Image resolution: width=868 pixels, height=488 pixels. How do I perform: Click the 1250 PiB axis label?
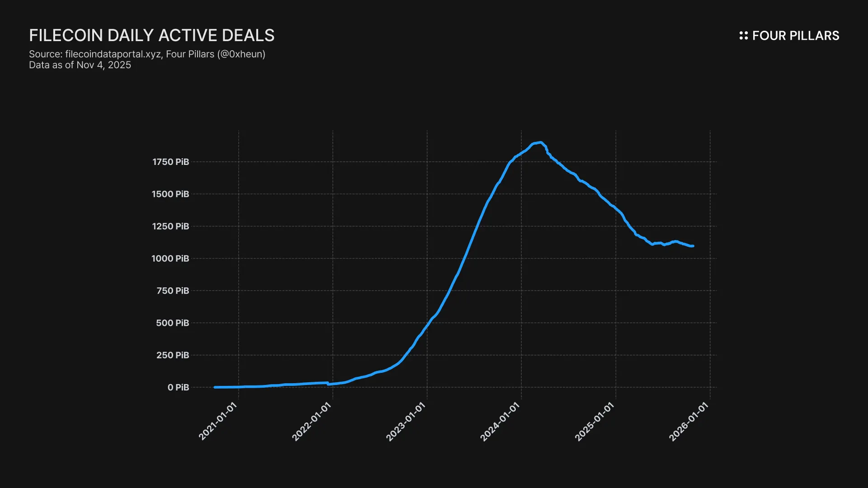coord(170,226)
